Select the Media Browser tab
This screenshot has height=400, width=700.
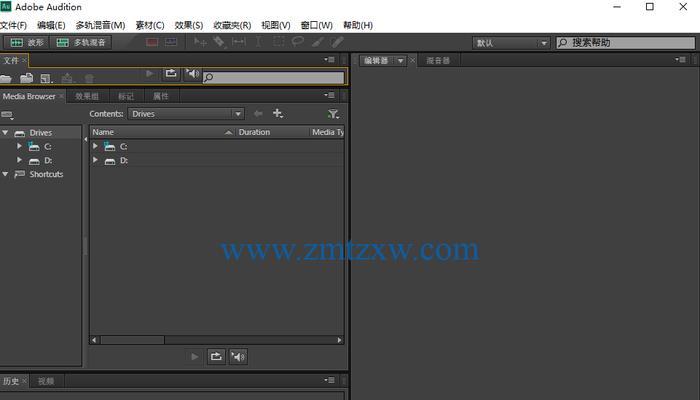pyautogui.click(x=29, y=96)
